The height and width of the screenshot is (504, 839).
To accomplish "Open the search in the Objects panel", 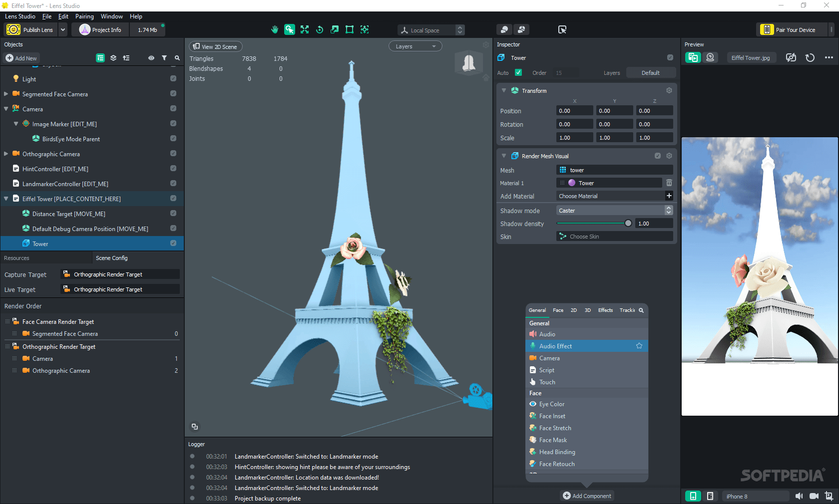I will pos(177,58).
